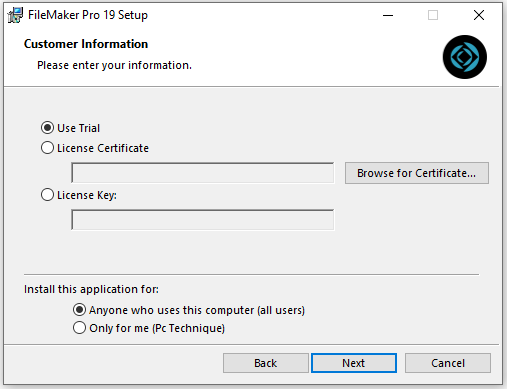Focus the License Key text field

click(203, 220)
